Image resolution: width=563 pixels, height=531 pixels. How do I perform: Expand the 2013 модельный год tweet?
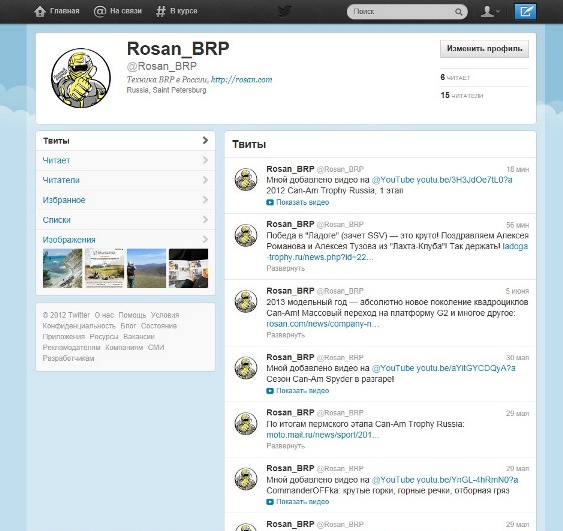[x=285, y=335]
